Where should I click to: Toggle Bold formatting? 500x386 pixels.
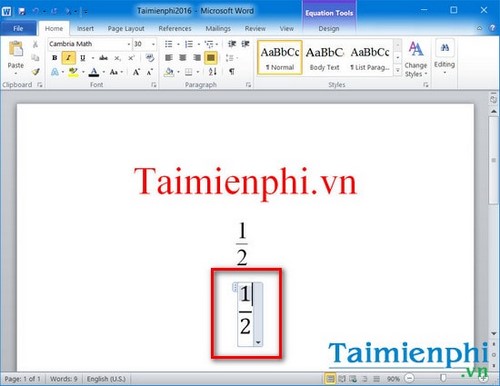point(55,58)
